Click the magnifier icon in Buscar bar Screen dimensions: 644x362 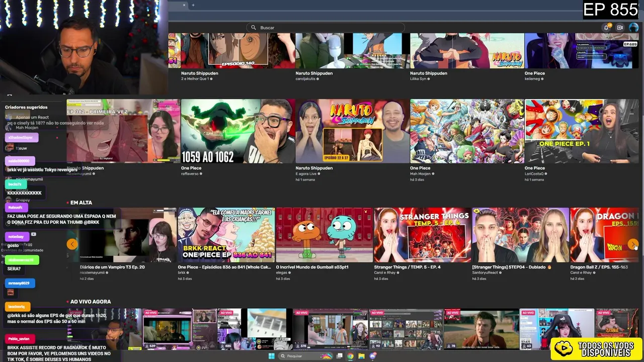(254, 28)
